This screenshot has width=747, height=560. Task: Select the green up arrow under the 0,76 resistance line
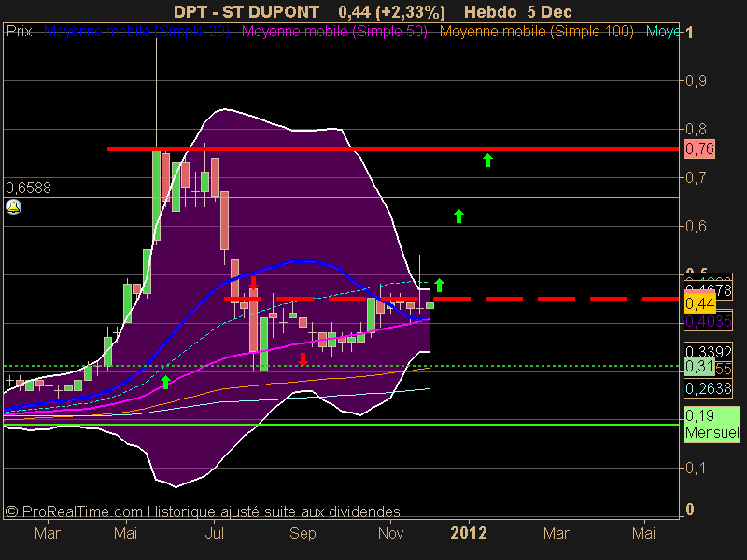[487, 160]
